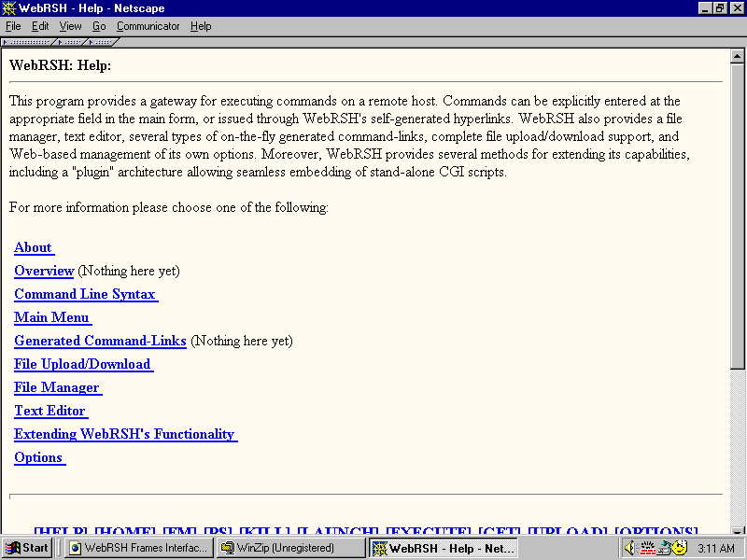
Task: Switch to WebRSH Frames Interface taskbar window
Action: [x=138, y=548]
